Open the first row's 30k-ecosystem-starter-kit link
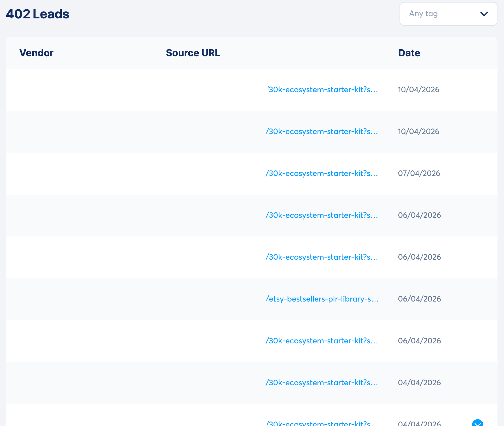Viewport: 504px width, 426px height. click(323, 90)
